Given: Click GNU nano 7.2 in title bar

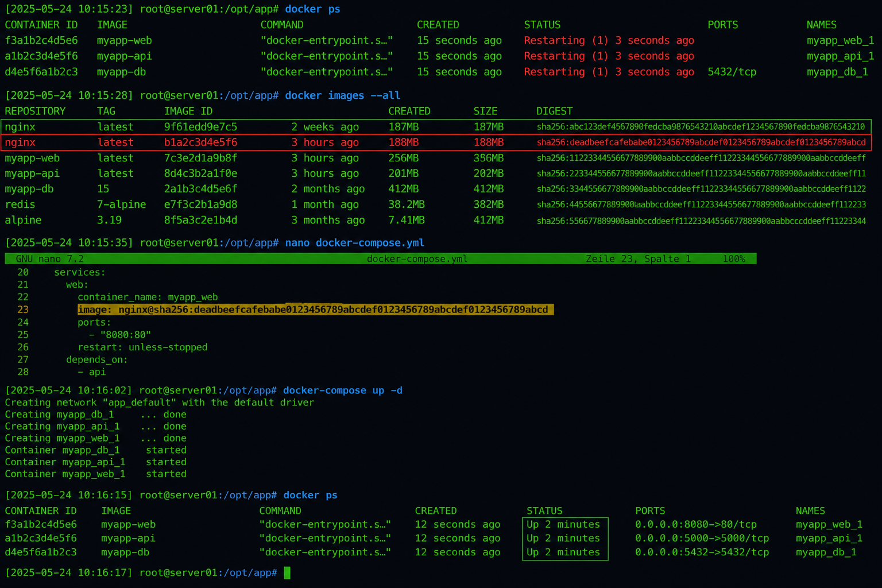Looking at the screenshot, I should [x=50, y=259].
